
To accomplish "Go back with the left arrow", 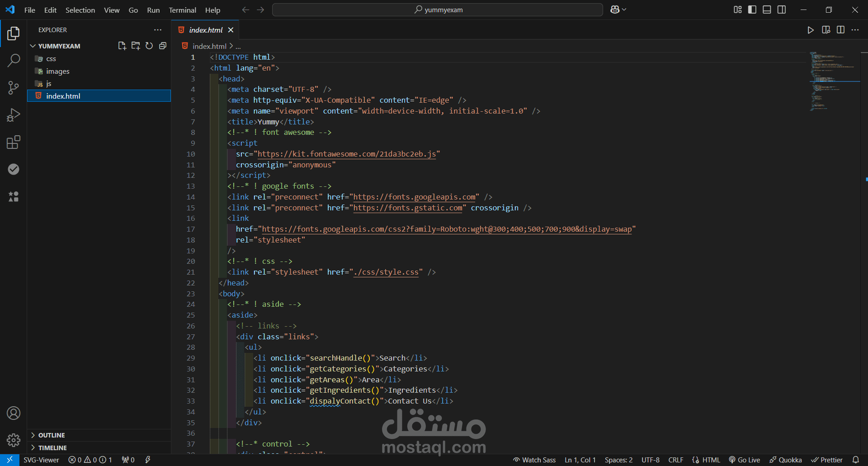I will pos(245,10).
